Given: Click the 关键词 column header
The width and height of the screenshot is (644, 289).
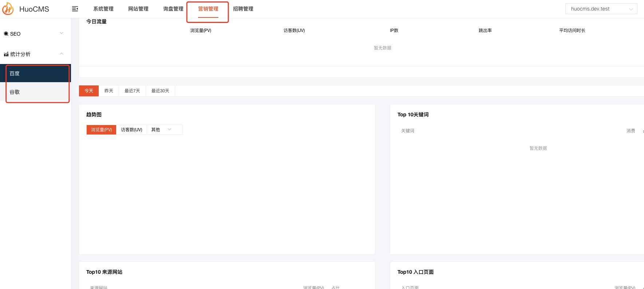Looking at the screenshot, I should [x=408, y=131].
